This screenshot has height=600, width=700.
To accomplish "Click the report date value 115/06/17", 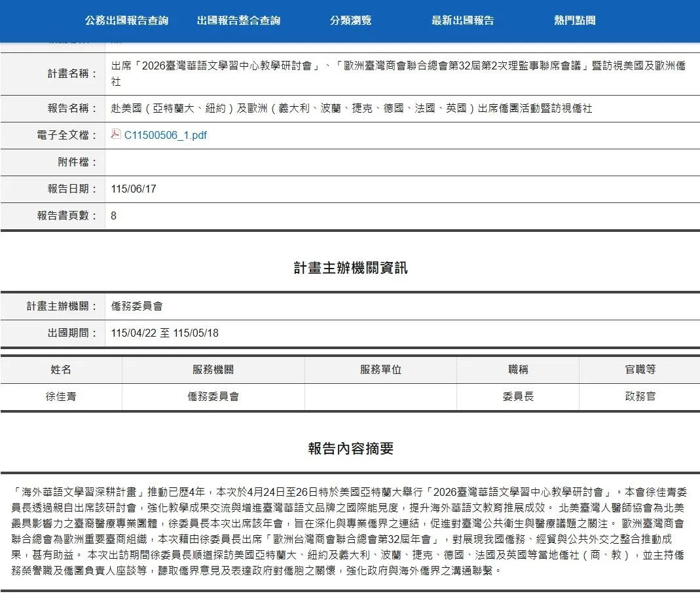I will (134, 189).
